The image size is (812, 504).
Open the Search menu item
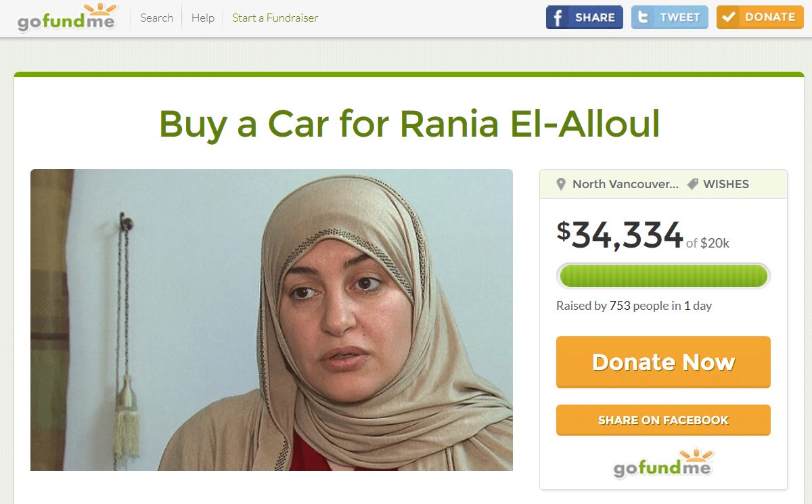157,18
